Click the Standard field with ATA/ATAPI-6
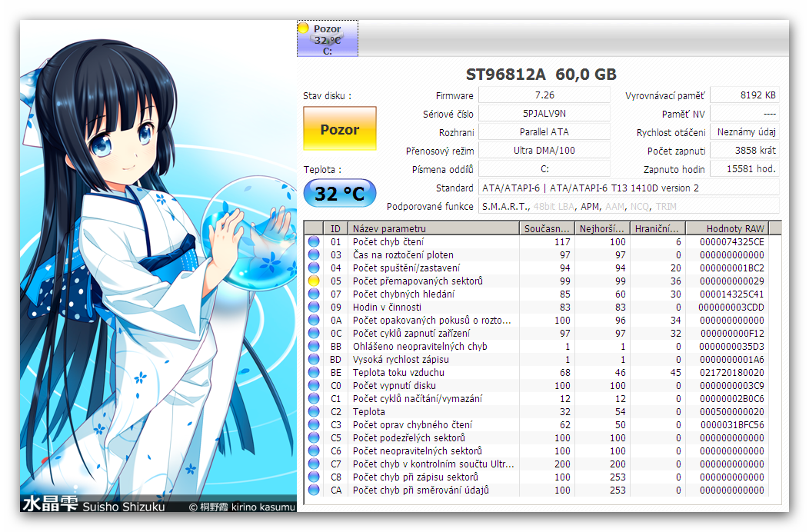Screen dimensions: 809x532 pos(629,188)
